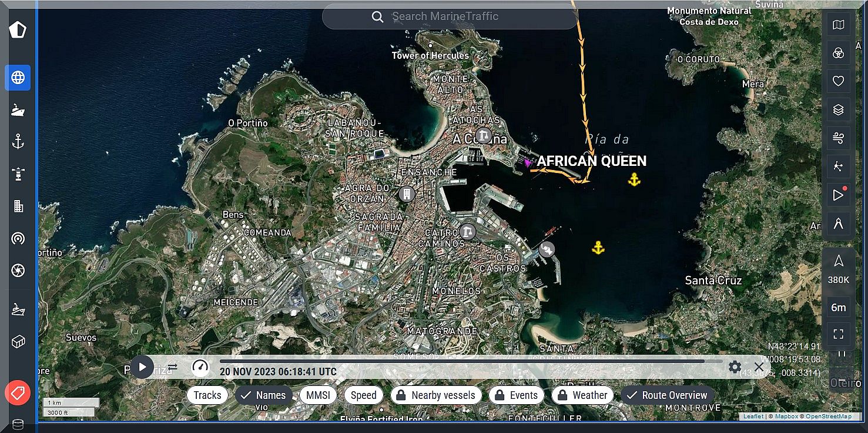Click the playback timeline progress bar

click(x=461, y=361)
